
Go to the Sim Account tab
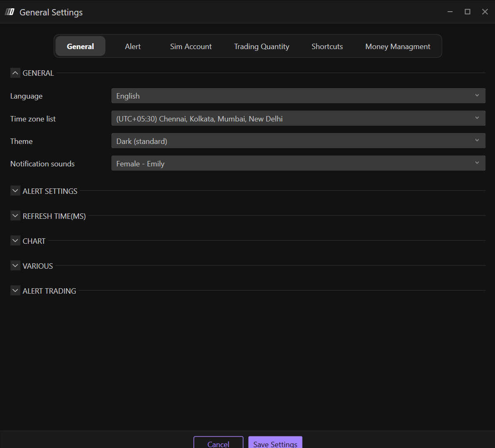[x=191, y=46]
